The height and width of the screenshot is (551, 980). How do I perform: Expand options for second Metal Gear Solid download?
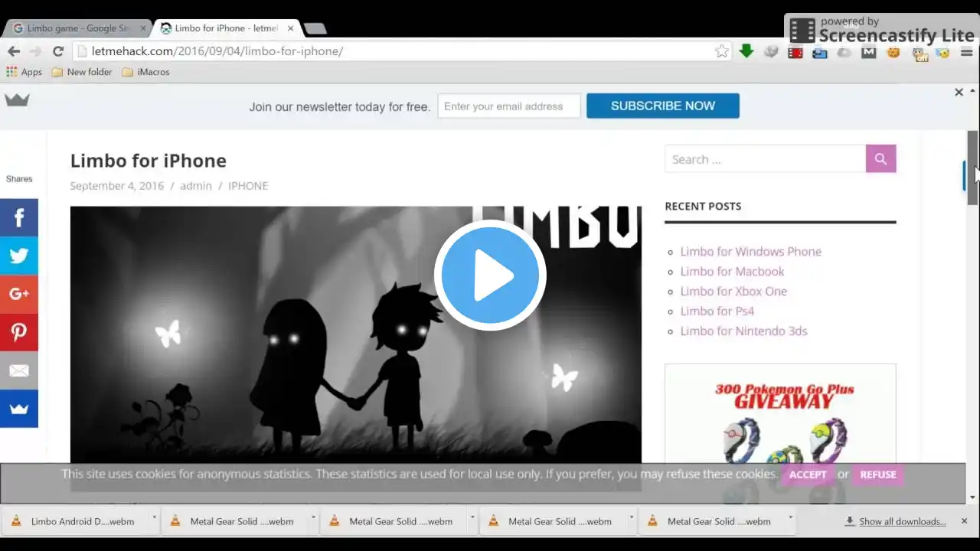click(472, 518)
